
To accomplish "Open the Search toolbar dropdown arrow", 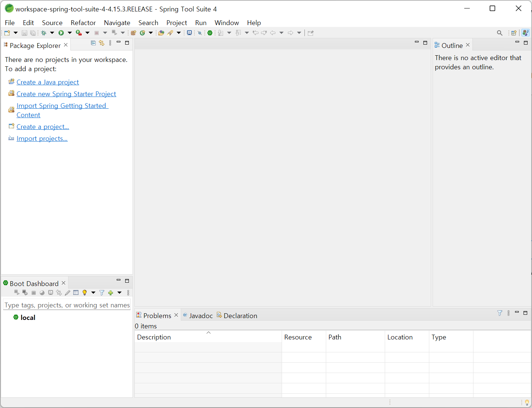I will point(179,33).
